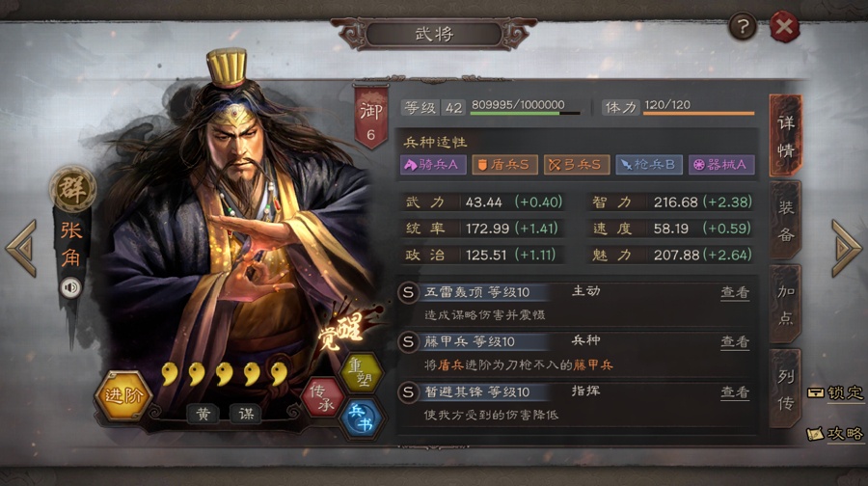Select the 盾兵S troop aptitude tag

[504, 164]
